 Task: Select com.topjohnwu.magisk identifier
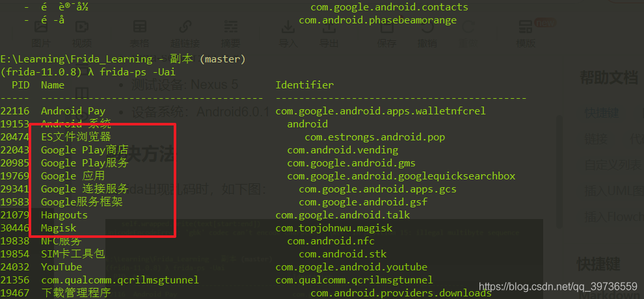[x=334, y=228]
